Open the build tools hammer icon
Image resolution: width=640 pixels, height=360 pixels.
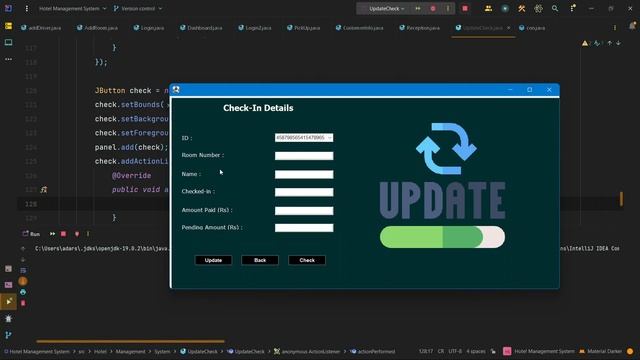click(x=522, y=9)
